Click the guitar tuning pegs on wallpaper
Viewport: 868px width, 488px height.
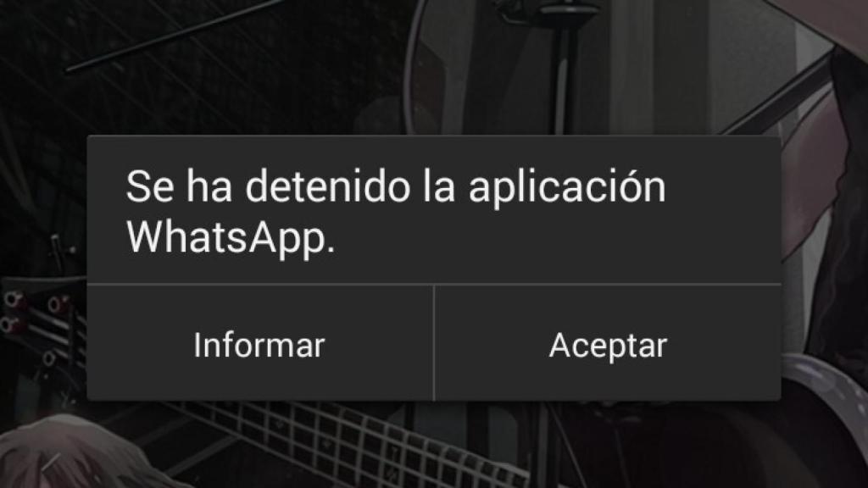click(x=33, y=315)
